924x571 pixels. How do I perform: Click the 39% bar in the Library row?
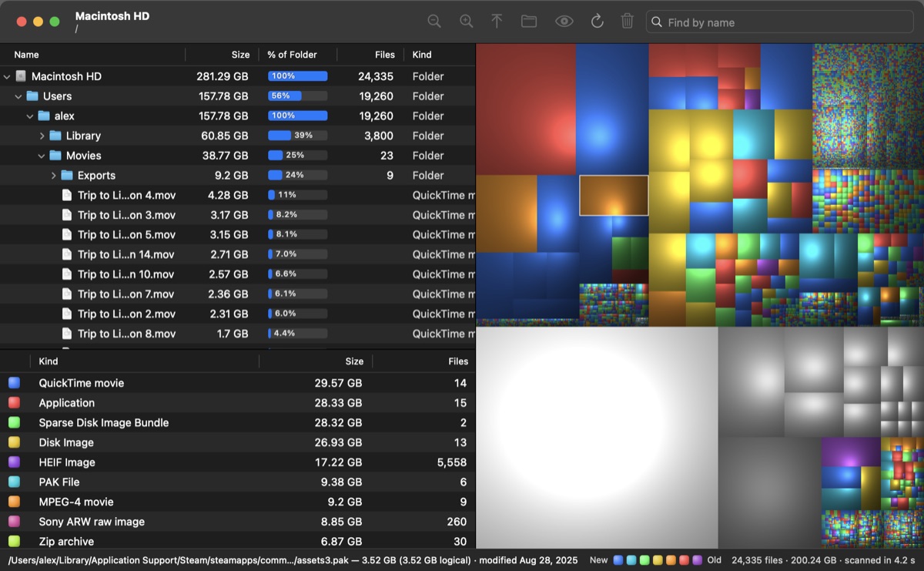tap(297, 136)
